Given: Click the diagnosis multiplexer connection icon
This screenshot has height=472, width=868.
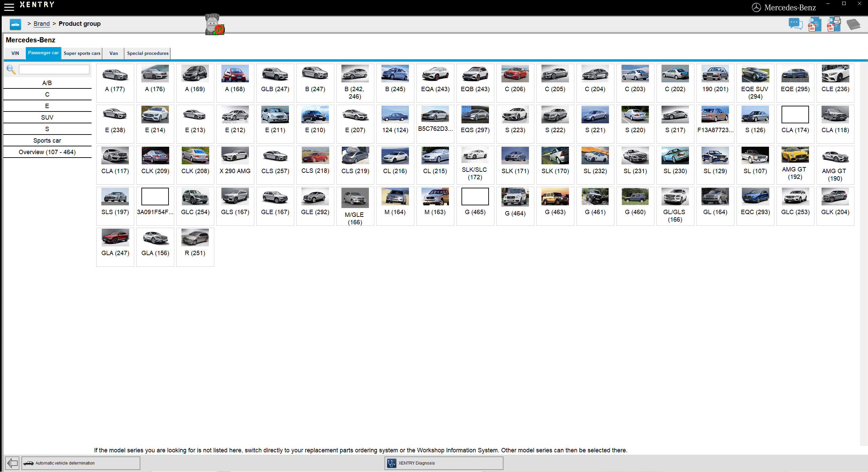Looking at the screenshot, I should (214, 24).
